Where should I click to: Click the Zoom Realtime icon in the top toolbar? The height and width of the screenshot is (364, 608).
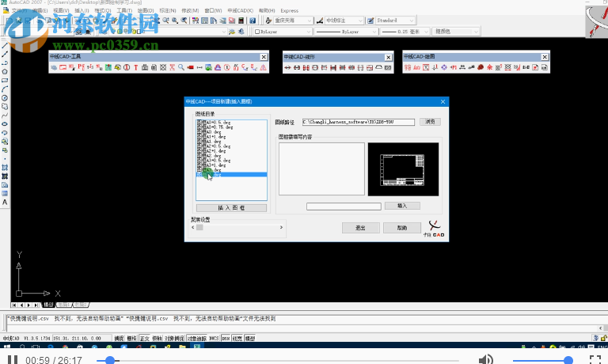tap(166, 21)
